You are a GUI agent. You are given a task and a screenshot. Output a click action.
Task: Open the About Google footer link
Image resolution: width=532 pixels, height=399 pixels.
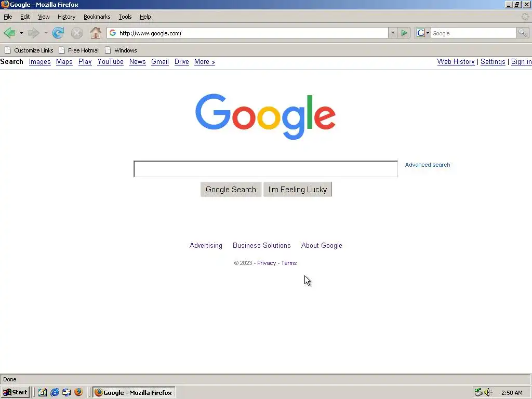coord(322,246)
